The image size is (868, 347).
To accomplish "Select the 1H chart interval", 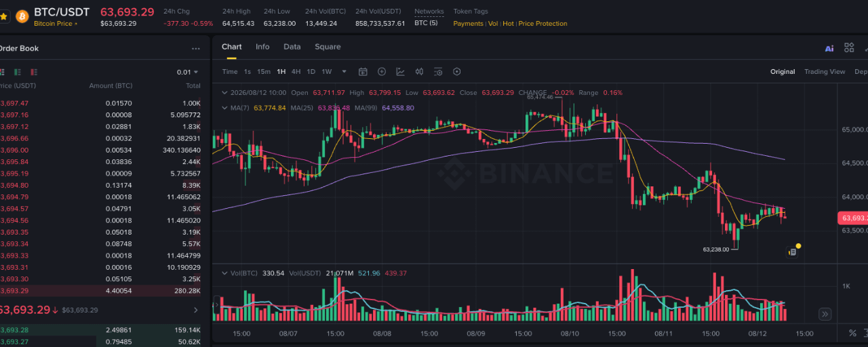I will click(281, 72).
